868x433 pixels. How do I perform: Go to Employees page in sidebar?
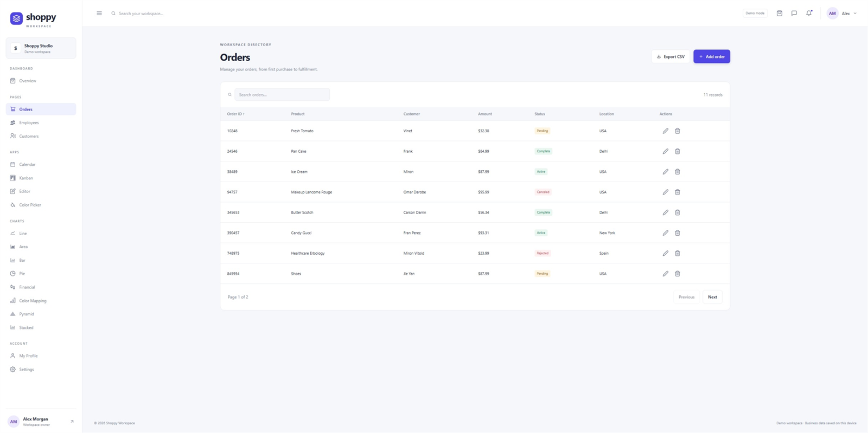41,122
